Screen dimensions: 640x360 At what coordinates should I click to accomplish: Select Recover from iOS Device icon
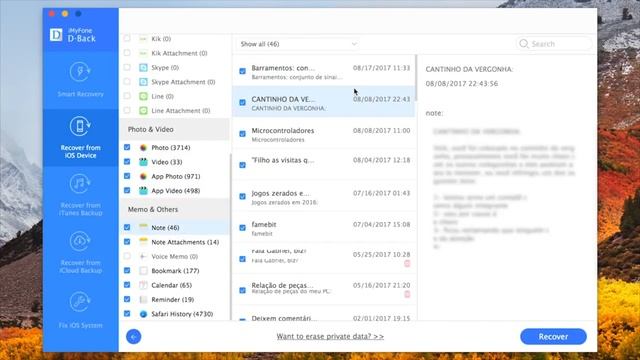pos(80,126)
